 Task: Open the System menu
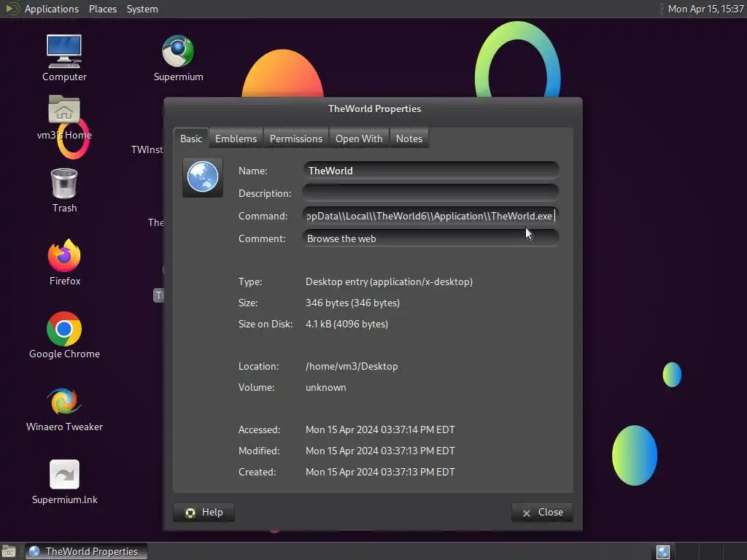click(142, 9)
